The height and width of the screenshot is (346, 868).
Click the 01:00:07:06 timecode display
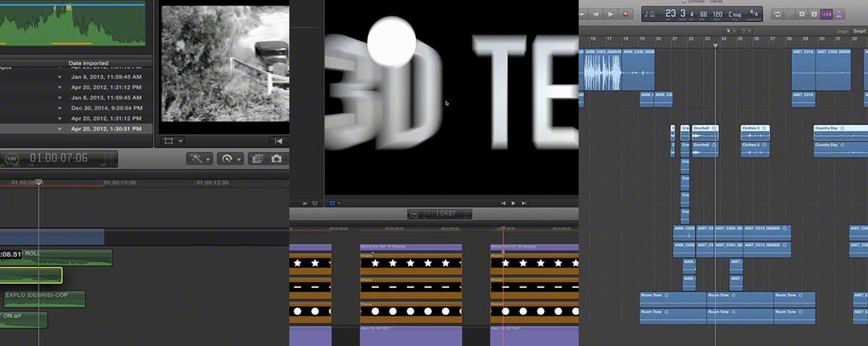point(59,158)
